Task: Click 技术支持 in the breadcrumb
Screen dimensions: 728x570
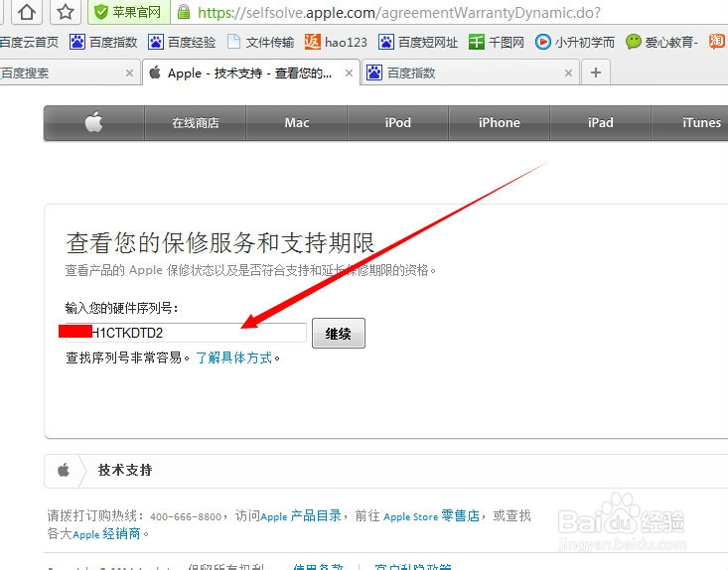Action: point(125,471)
